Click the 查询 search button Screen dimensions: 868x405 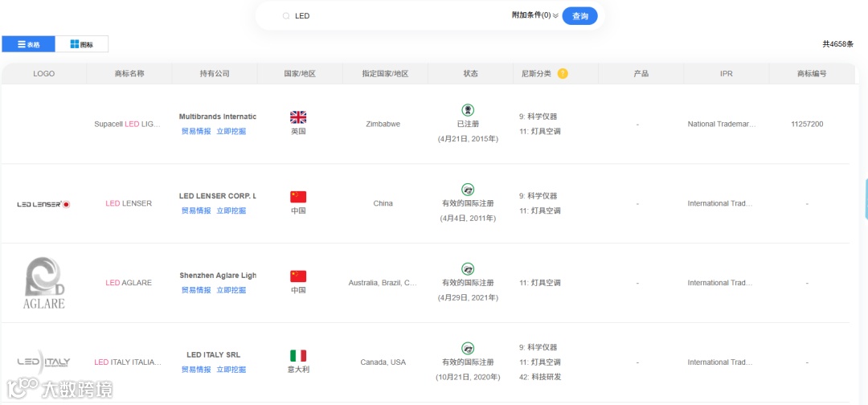click(580, 16)
